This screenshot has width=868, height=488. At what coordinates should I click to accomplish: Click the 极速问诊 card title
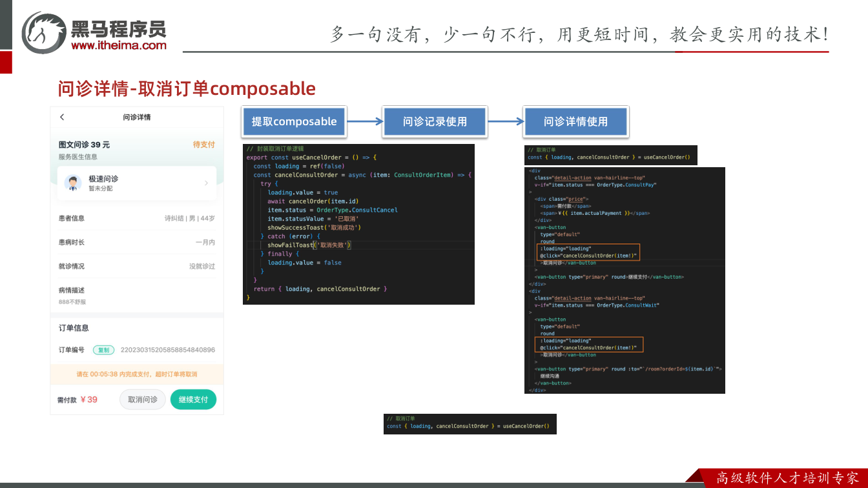(103, 179)
